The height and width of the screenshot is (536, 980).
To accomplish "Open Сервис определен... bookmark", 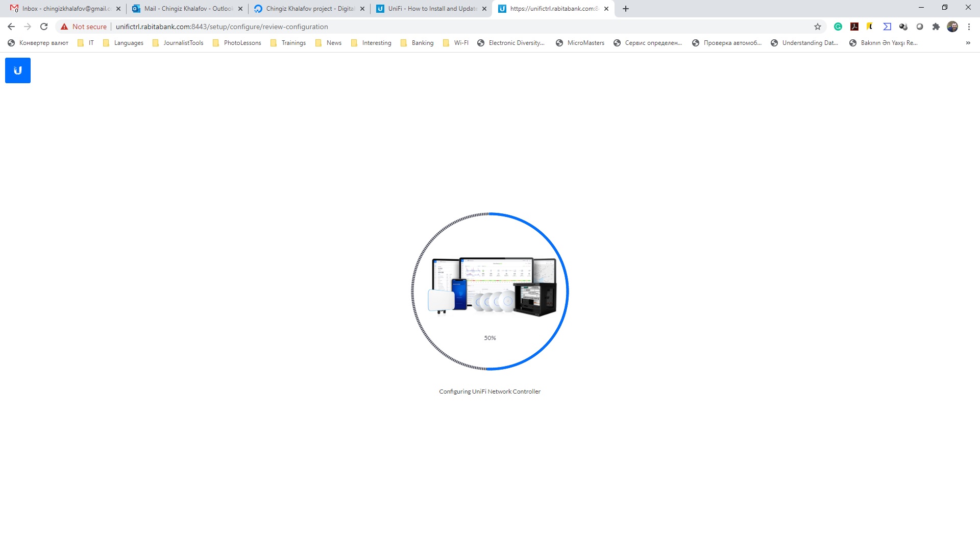I will click(648, 43).
